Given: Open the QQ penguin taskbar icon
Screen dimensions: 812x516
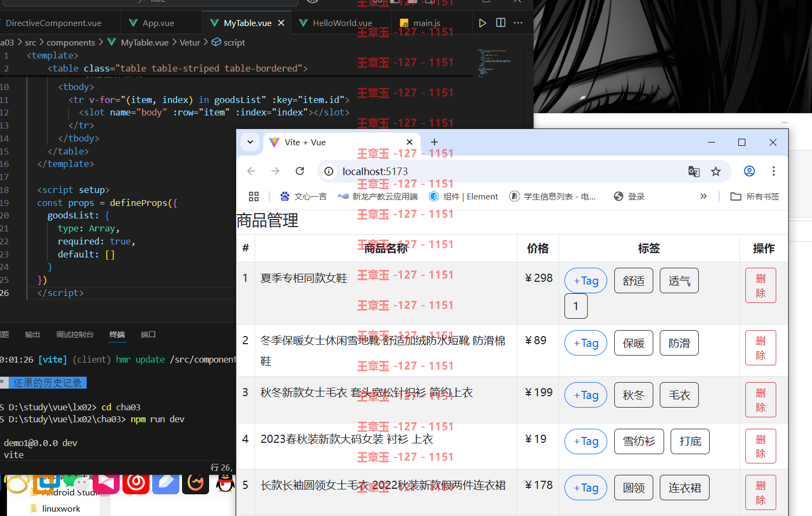Looking at the screenshot, I should tap(225, 482).
